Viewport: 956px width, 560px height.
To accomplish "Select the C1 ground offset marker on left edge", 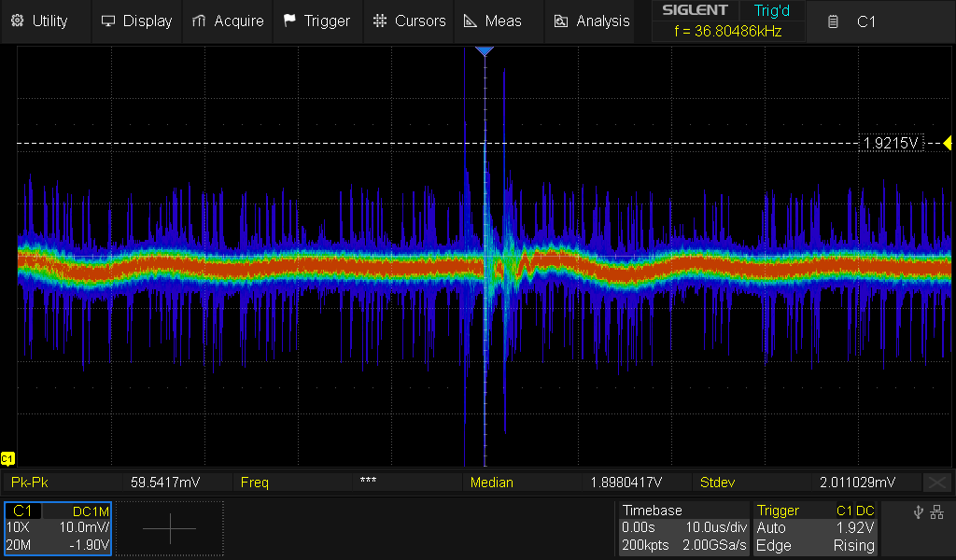I will tap(7, 458).
